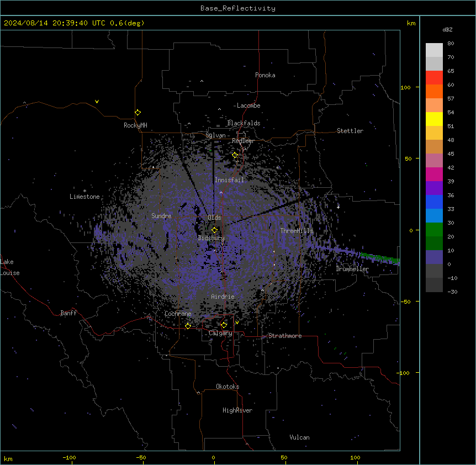Click the green echo streak near Drumheller
The image size is (476, 465).
(379, 258)
